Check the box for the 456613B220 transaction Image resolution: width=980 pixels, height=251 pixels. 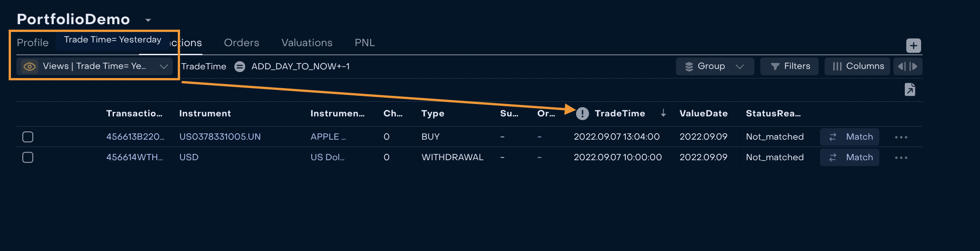pos(28,137)
